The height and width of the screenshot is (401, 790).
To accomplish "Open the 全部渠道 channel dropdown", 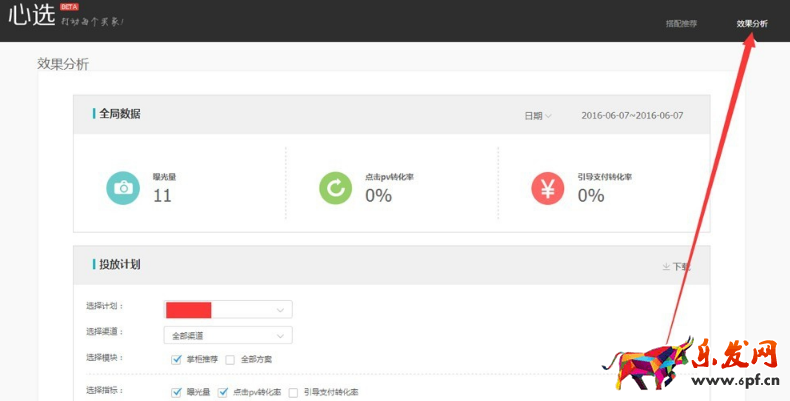I will click(228, 335).
